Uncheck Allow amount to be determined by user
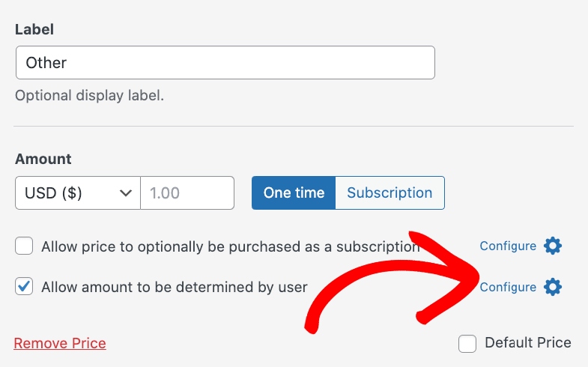The height and width of the screenshot is (367, 588). (25, 287)
